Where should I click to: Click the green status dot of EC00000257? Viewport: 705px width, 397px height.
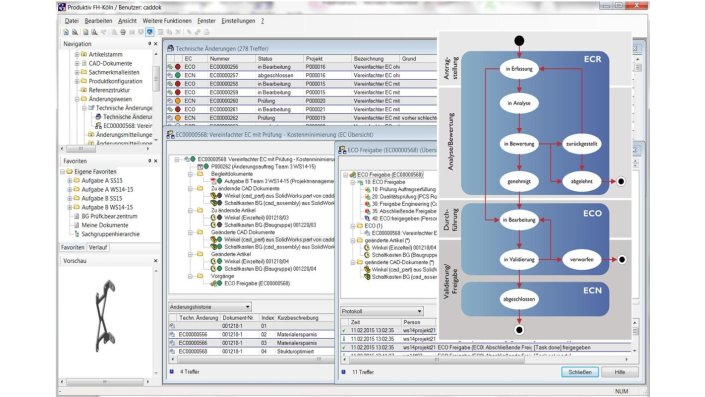click(178, 75)
